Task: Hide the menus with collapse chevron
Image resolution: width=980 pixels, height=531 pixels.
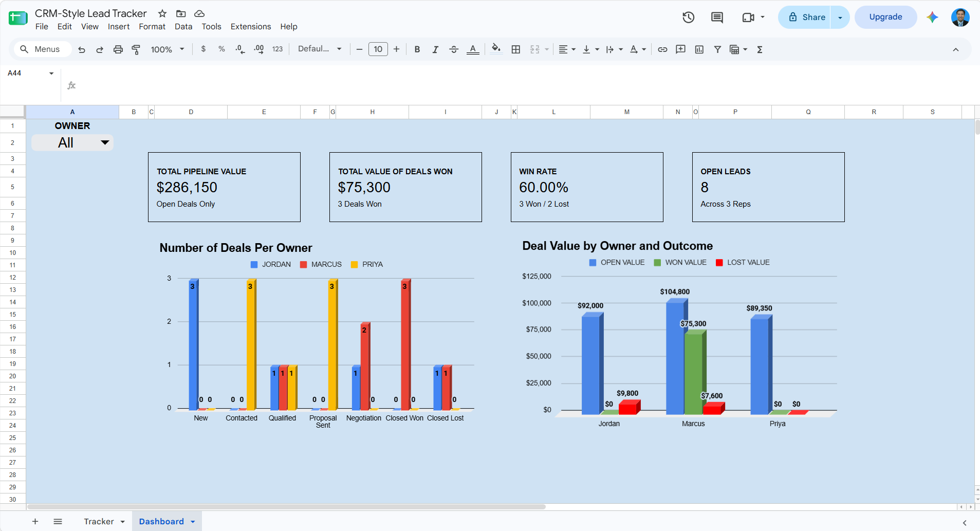Action: [x=956, y=49]
